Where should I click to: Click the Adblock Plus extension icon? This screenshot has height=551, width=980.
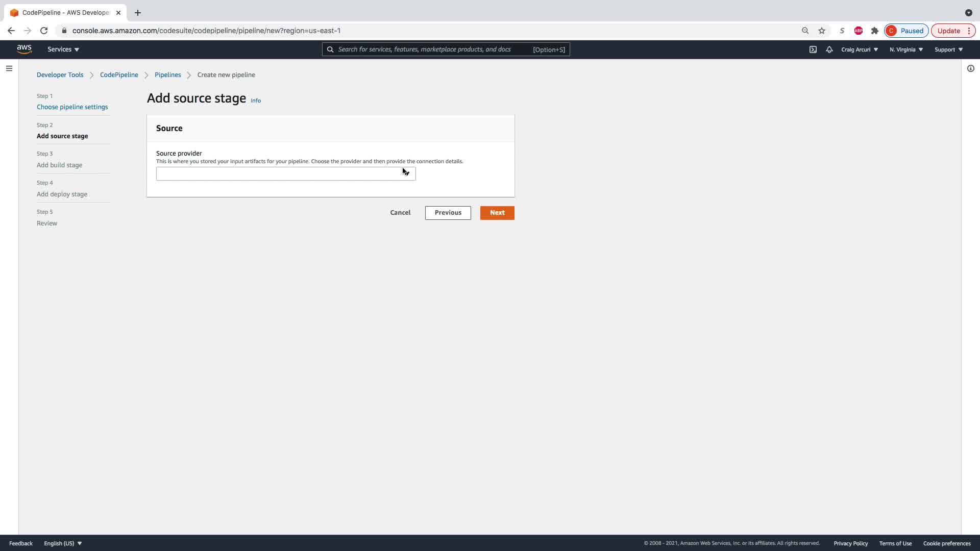click(859, 31)
